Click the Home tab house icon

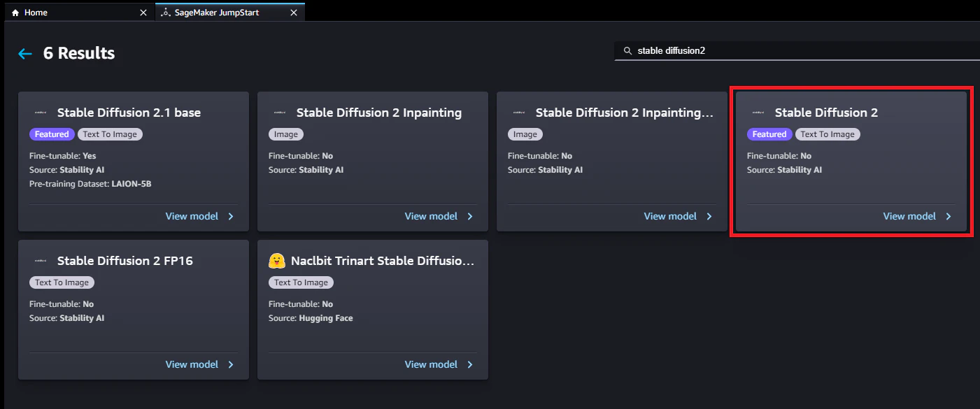15,13
